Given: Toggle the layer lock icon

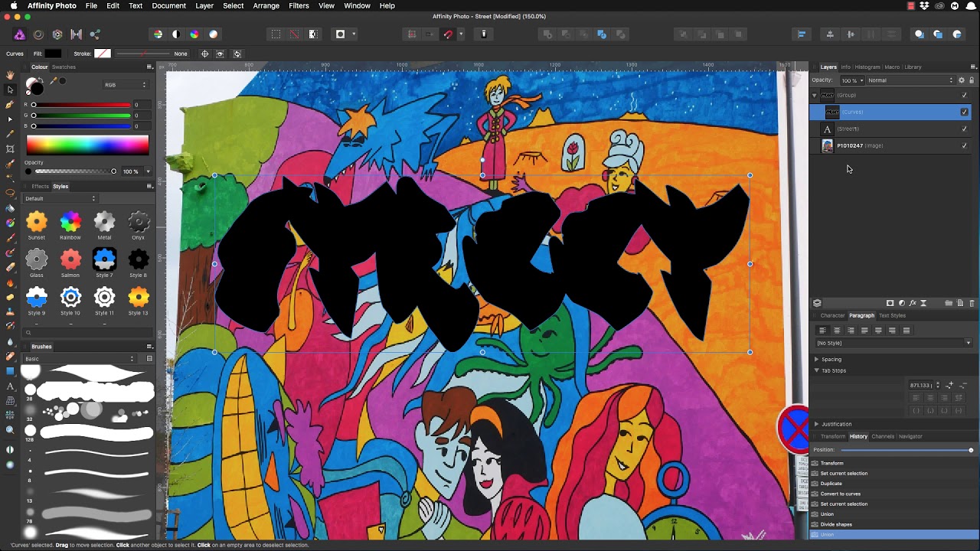Looking at the screenshot, I should click(972, 80).
